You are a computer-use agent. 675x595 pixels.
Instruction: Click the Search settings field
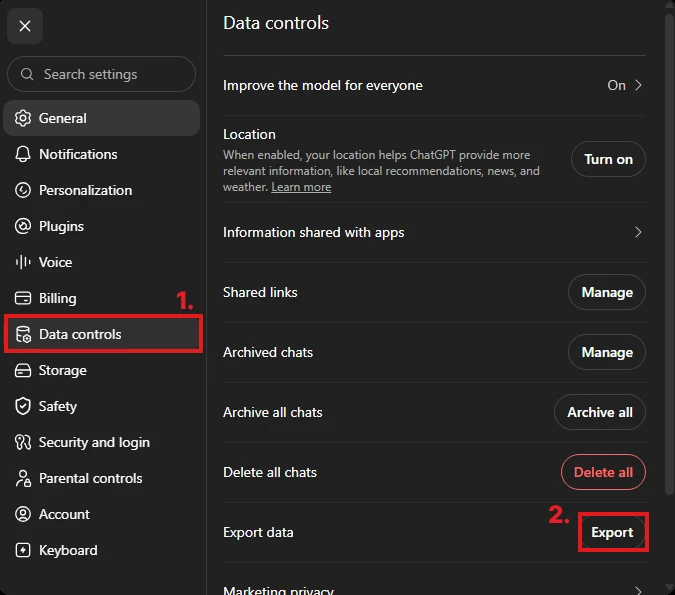tap(102, 74)
